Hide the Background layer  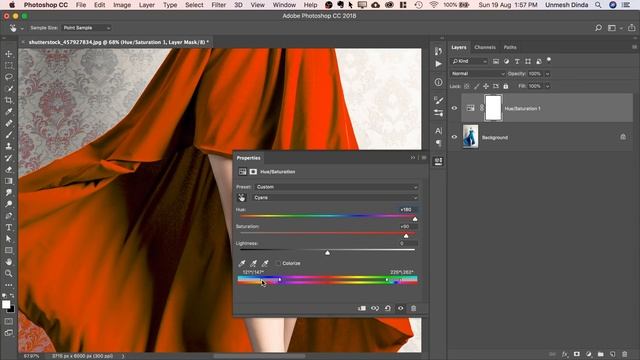pos(454,137)
